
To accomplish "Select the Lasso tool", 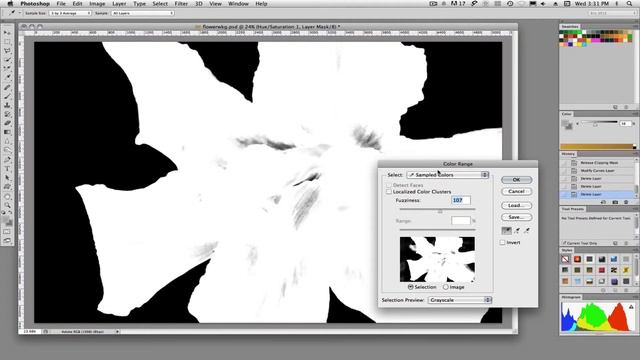I will 7,51.
